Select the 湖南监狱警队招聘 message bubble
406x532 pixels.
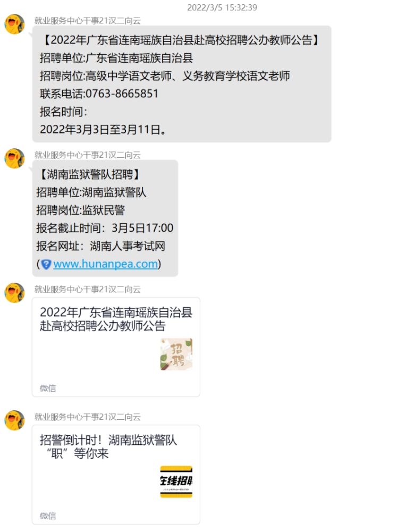(x=105, y=218)
